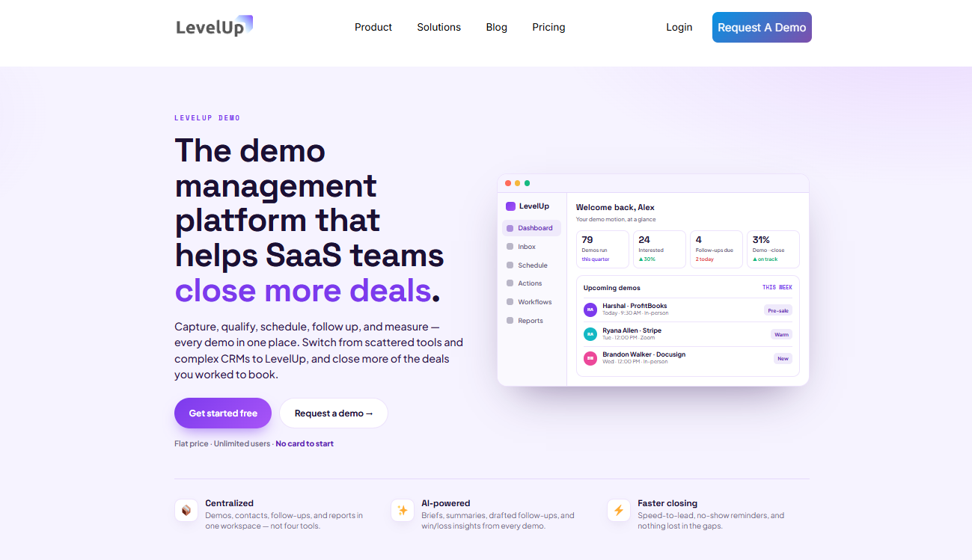This screenshot has width=972, height=560.
Task: Click the Inbox square icon
Action: 510,247
